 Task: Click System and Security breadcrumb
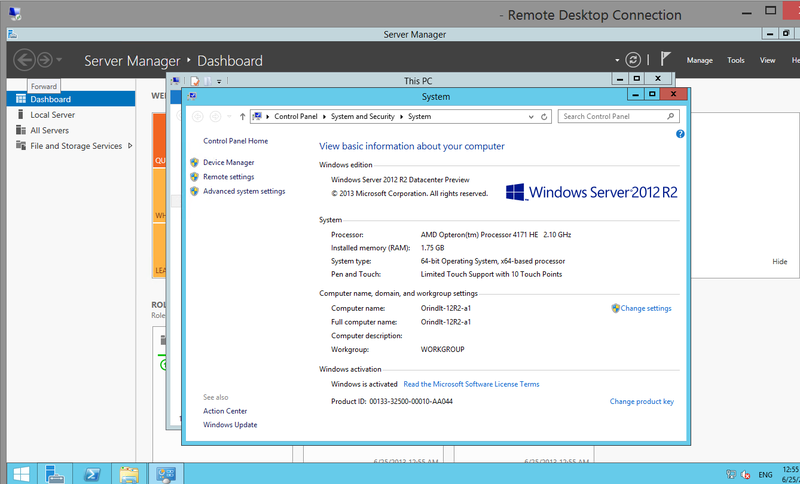point(362,116)
